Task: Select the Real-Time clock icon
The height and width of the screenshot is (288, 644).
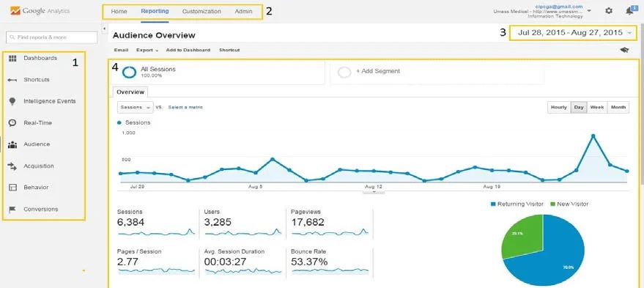Action: click(x=12, y=123)
